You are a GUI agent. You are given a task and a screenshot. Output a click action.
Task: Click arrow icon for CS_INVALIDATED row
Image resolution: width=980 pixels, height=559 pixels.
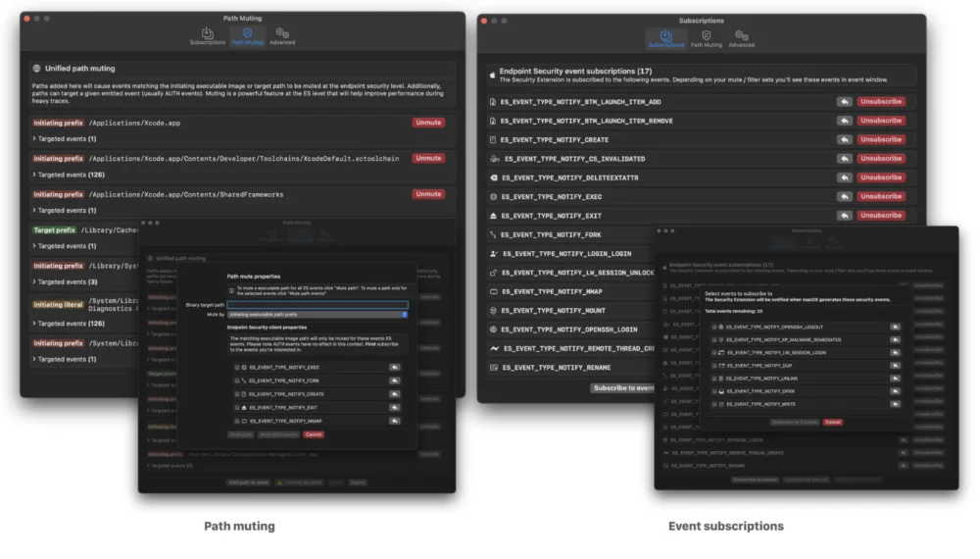click(845, 158)
